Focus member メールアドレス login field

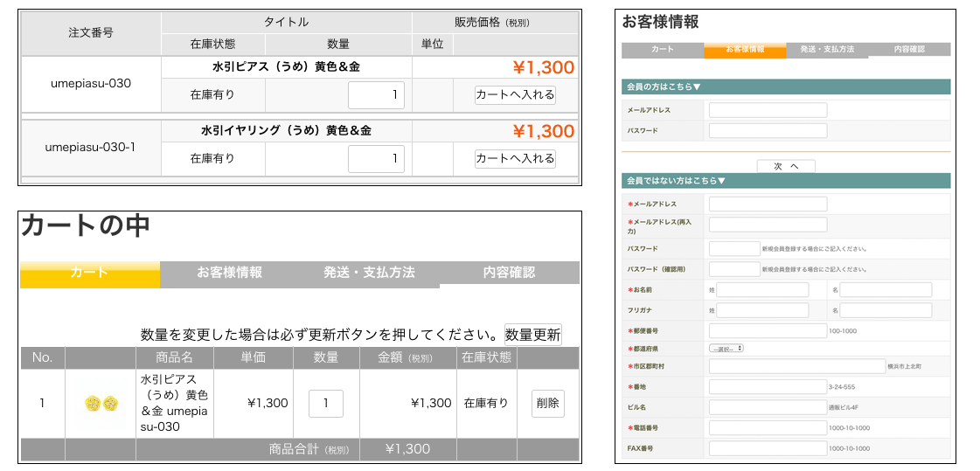[768, 111]
